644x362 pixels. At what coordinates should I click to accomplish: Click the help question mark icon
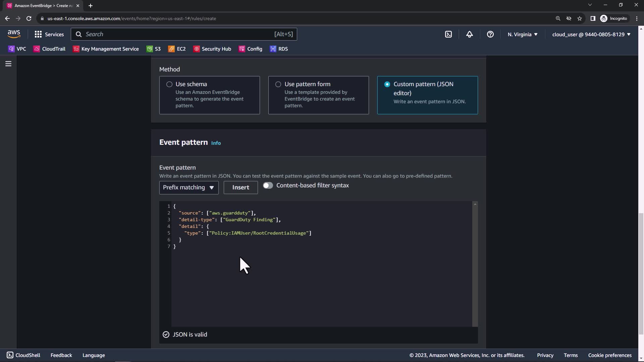[x=490, y=34]
